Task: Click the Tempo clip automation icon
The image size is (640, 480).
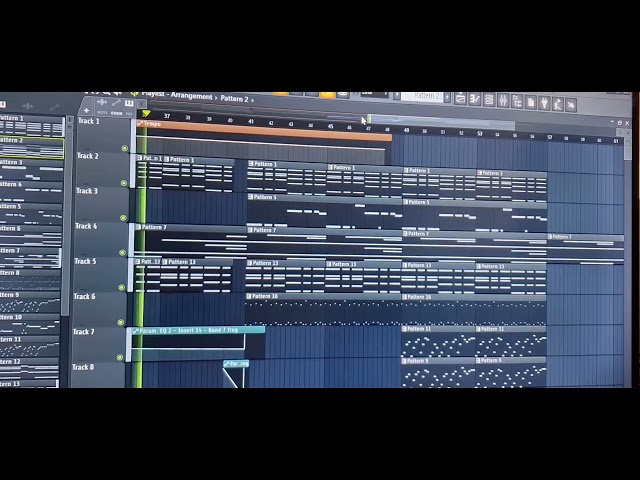Action: point(140,123)
